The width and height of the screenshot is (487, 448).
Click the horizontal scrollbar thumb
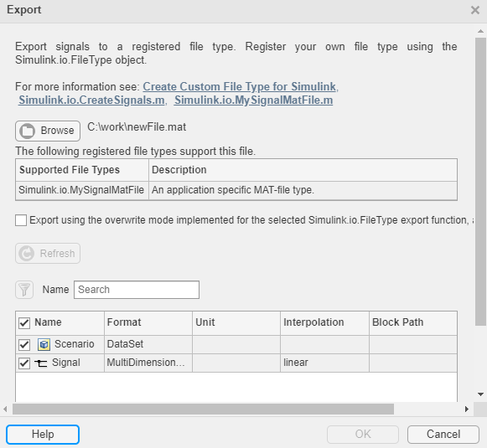pyautogui.click(x=203, y=409)
